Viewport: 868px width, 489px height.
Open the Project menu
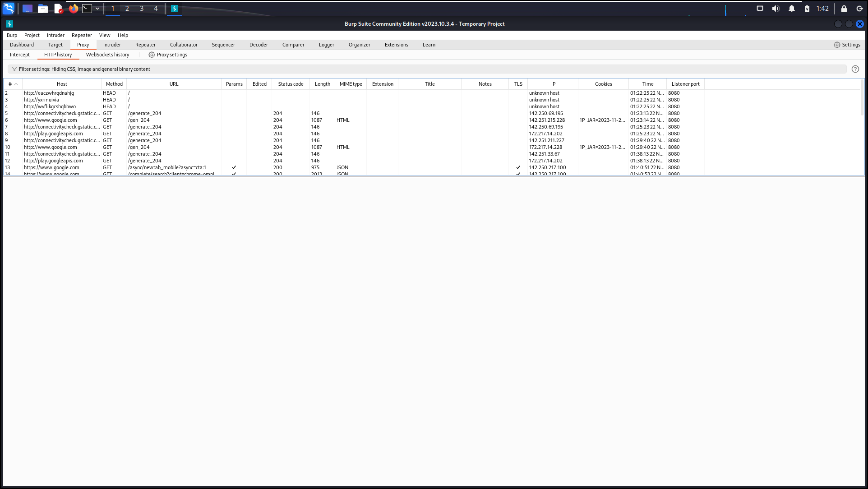(x=32, y=35)
